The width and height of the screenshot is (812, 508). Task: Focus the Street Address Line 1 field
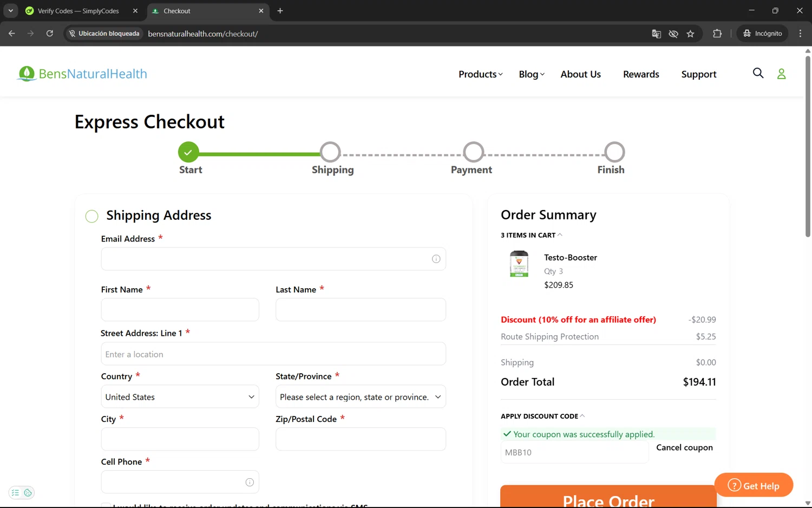click(x=273, y=354)
